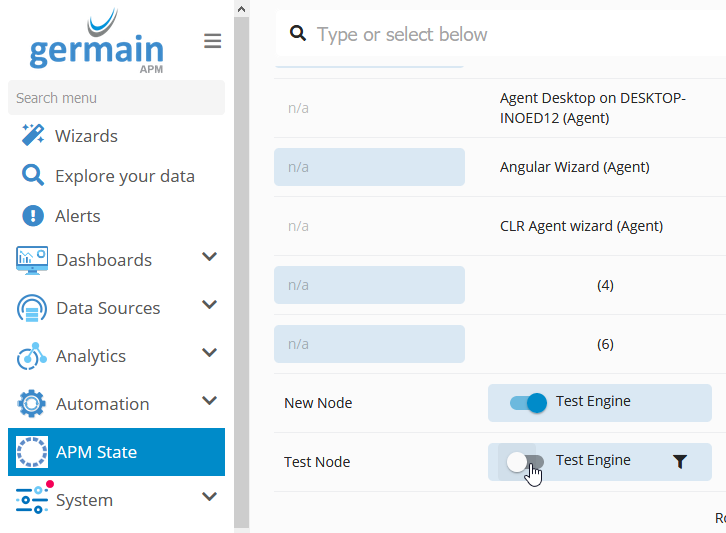
Task: Click the hamburger menu icon
Action: [212, 41]
